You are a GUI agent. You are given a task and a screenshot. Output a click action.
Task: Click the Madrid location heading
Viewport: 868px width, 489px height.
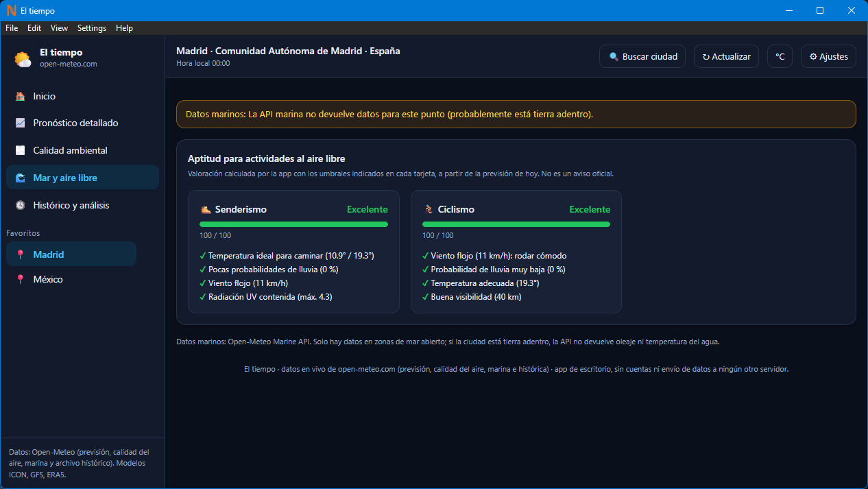click(288, 51)
